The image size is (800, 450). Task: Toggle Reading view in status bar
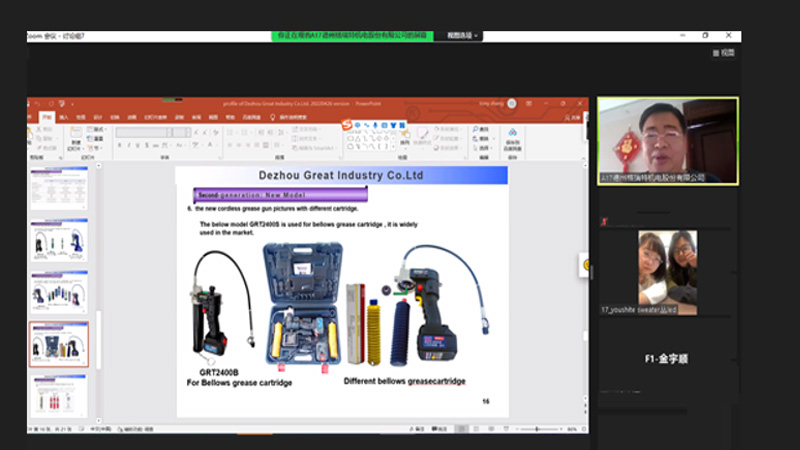click(491, 429)
